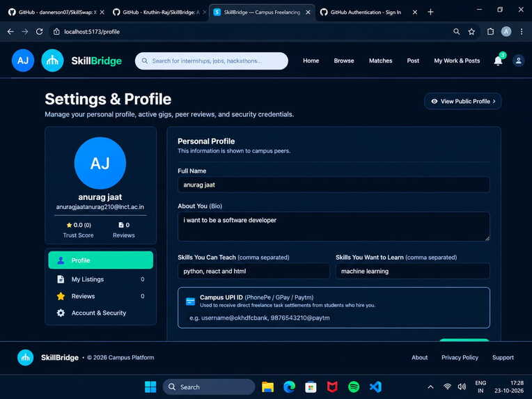Open the Chrome profile avatar
Screen dimensions: 532x399
(x=506, y=31)
